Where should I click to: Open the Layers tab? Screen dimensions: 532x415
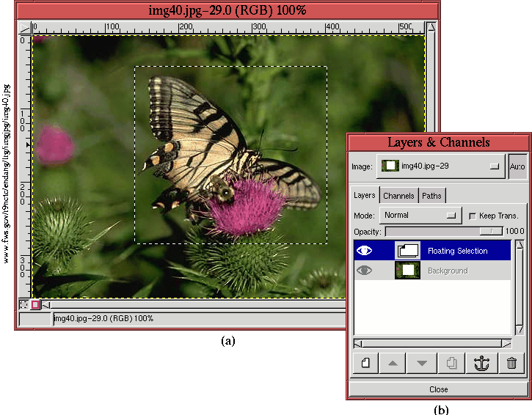click(365, 195)
